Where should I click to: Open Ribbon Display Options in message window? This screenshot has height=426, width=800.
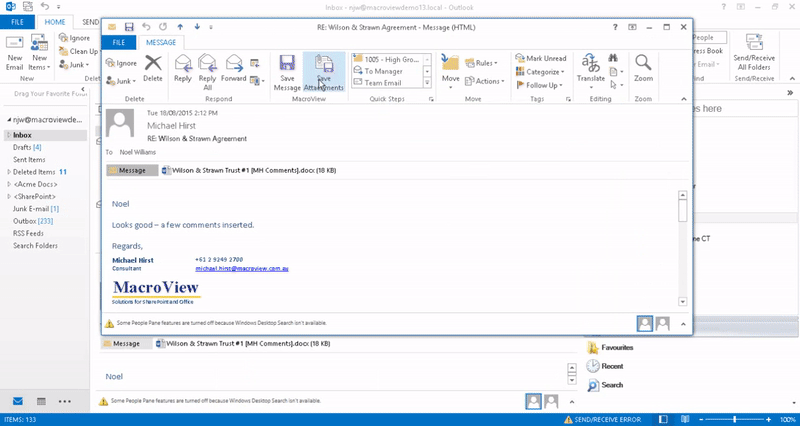click(x=632, y=27)
